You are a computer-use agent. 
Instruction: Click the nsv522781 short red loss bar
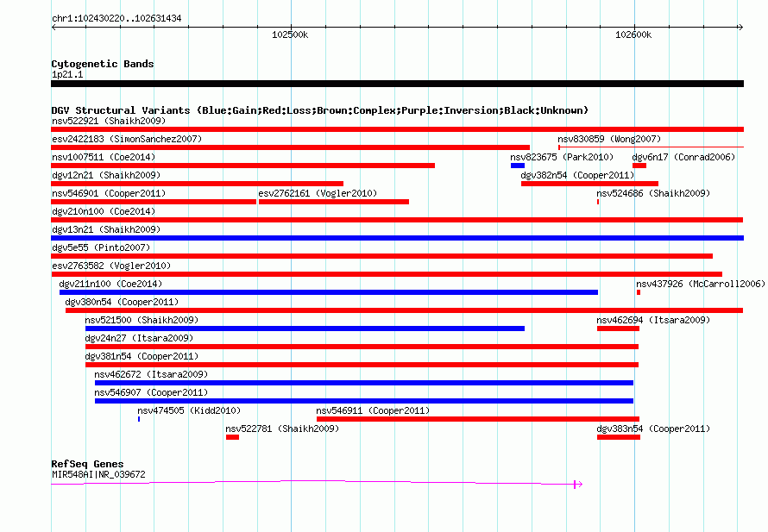coord(232,437)
